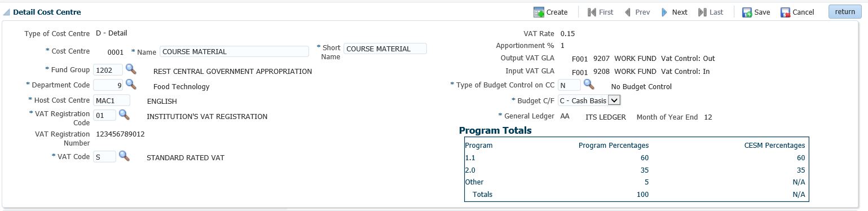Viewport: 868px width, 211px height.
Task: Focus the Name input field
Action: coord(235,51)
